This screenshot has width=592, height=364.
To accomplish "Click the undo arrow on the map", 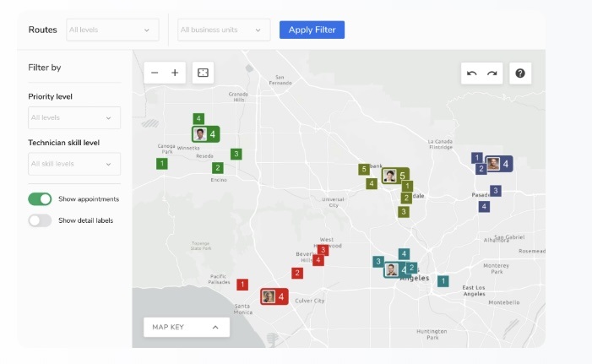I will 471,73.
